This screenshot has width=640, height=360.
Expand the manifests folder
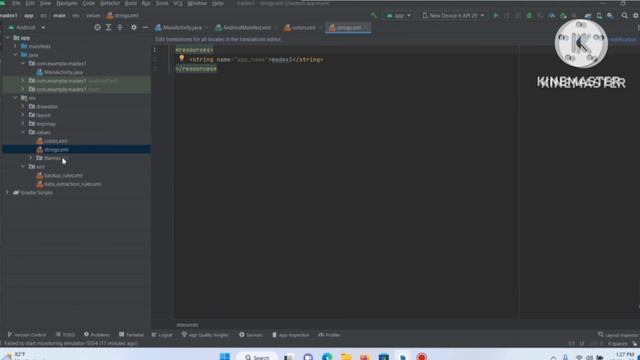pyautogui.click(x=15, y=46)
